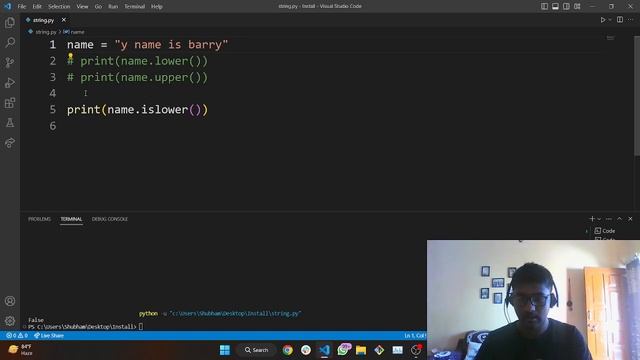Screen dimensions: 640x360
Task: Open Google Chrome from taskbar
Action: 287,350
